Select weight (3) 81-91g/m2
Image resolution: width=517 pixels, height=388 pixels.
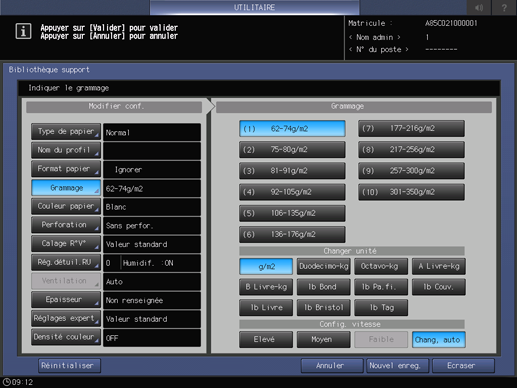pyautogui.click(x=292, y=171)
